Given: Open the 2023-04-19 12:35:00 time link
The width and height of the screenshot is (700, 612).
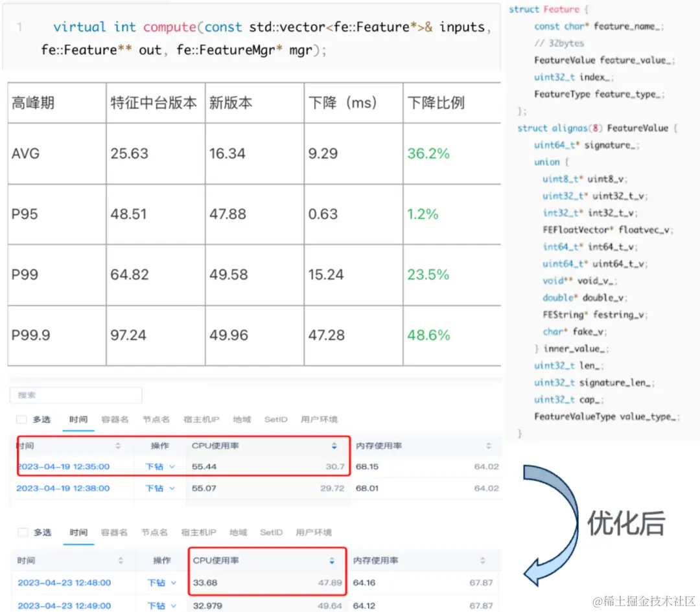Looking at the screenshot, I should [x=63, y=466].
